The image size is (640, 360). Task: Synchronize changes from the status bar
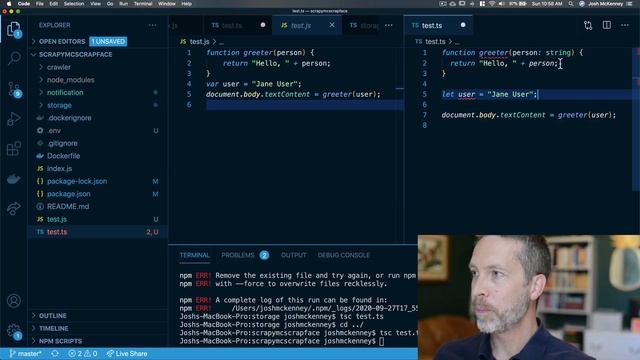click(x=55, y=353)
